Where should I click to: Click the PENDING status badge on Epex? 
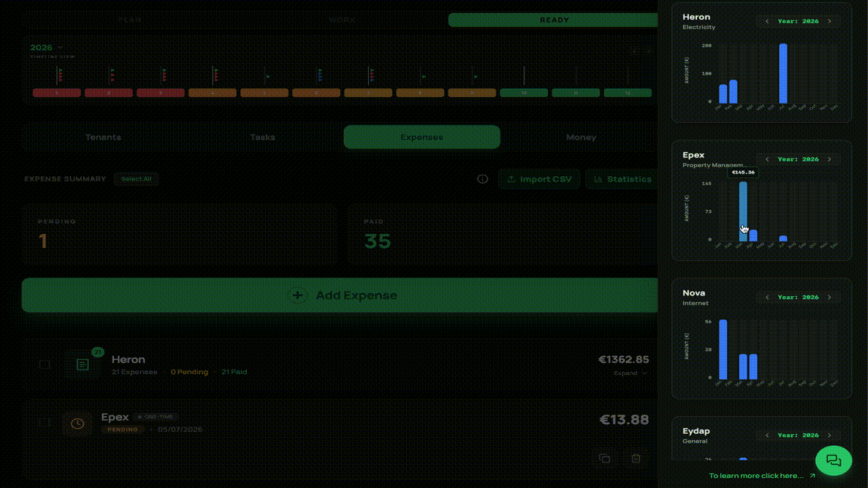pyautogui.click(x=123, y=429)
